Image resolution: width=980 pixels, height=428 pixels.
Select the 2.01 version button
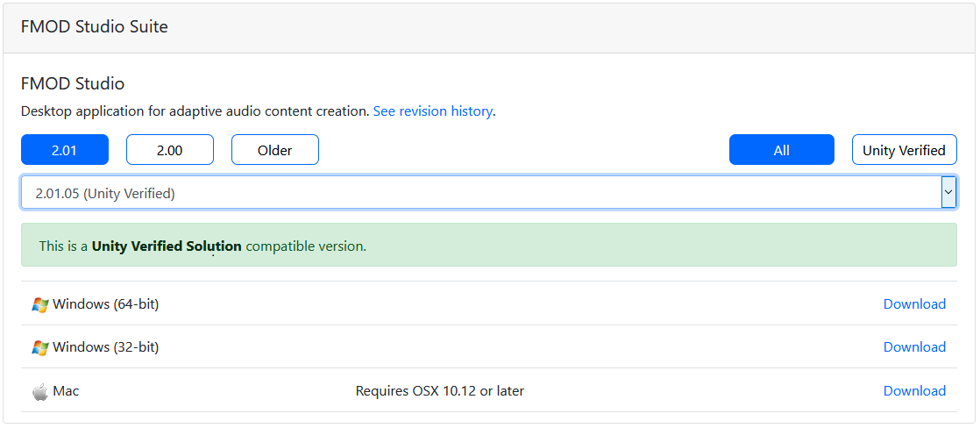coord(64,150)
